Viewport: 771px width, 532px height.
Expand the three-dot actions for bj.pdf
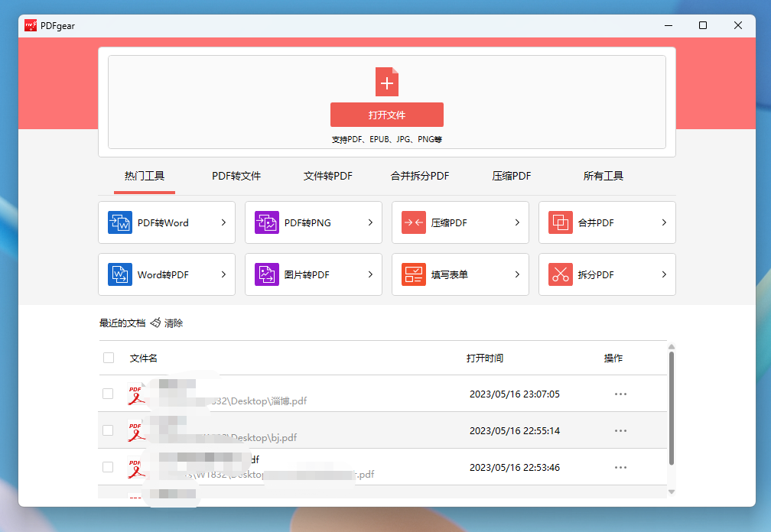coord(620,431)
